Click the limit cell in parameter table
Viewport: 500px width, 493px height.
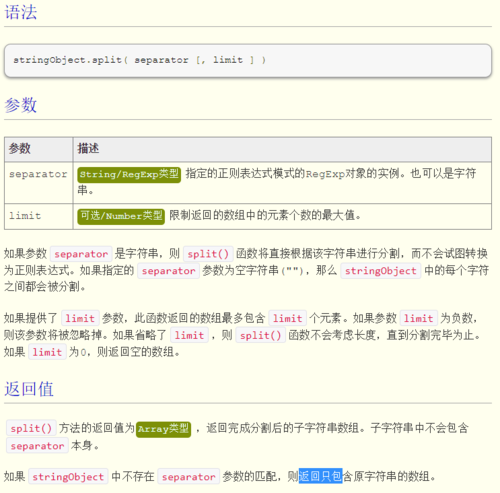click(x=39, y=216)
